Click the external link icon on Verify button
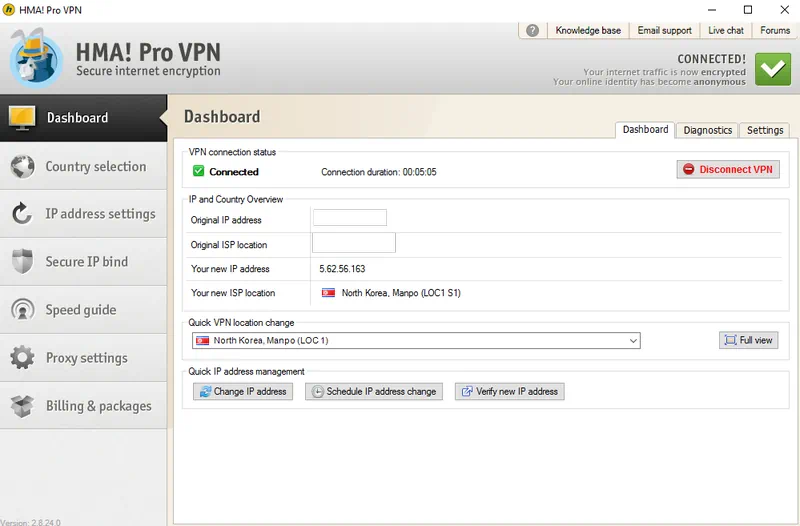The image size is (800, 526). point(467,391)
